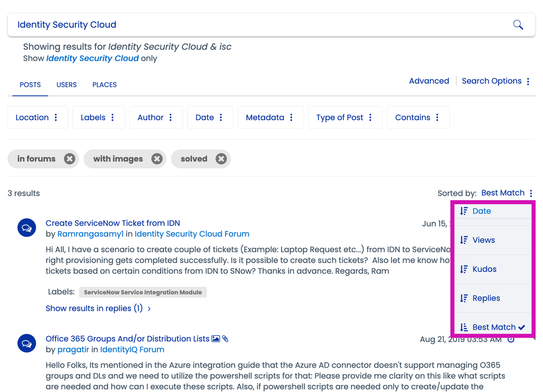Sort results by Date
This screenshot has width=543, height=392.
482,211
